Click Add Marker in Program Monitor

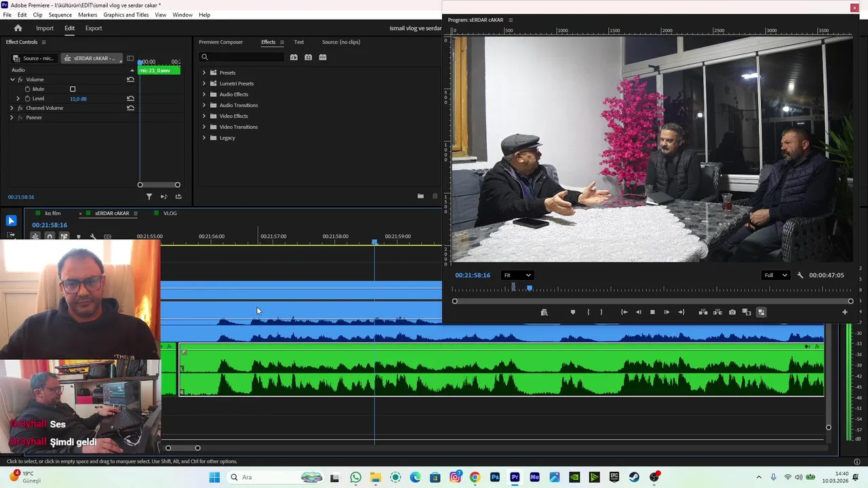(x=573, y=312)
